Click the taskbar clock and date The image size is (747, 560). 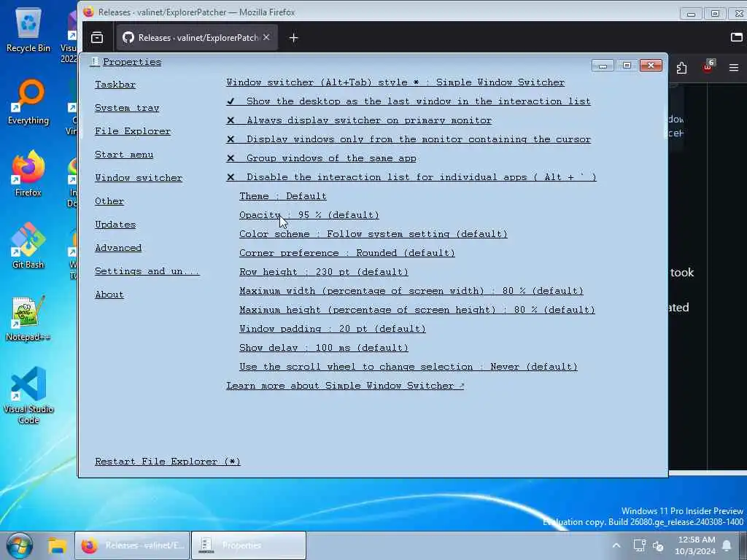coord(695,545)
